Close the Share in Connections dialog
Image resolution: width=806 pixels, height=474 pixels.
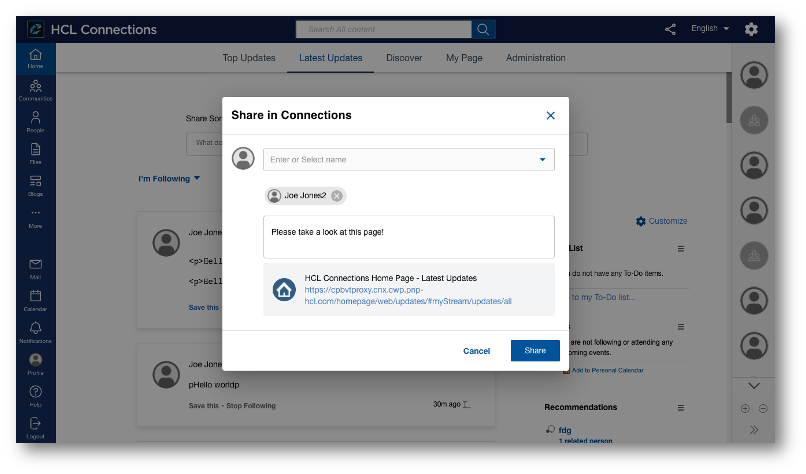551,116
